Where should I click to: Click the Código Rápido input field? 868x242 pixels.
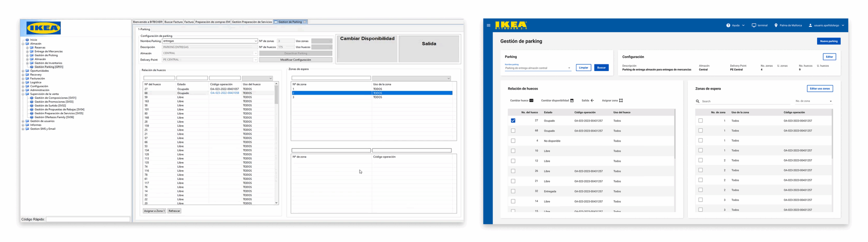click(88, 219)
